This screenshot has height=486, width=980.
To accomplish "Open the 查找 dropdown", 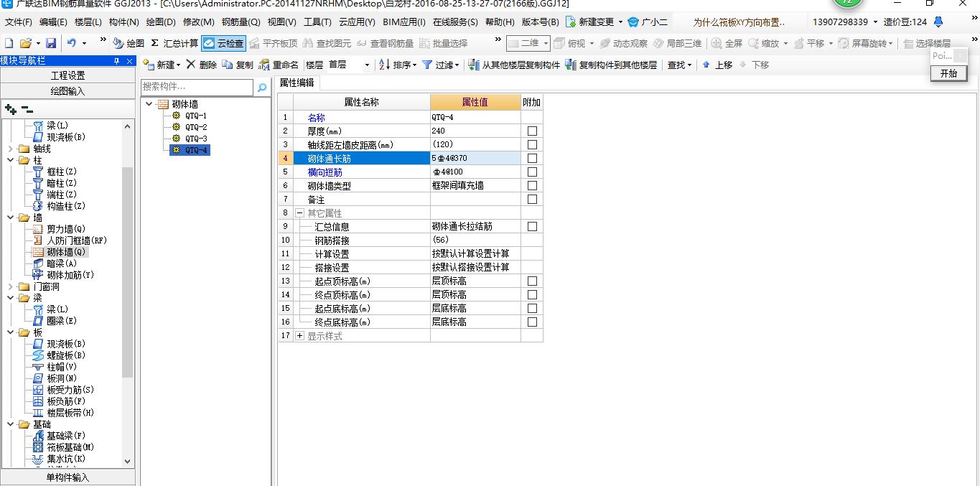I will [x=679, y=65].
